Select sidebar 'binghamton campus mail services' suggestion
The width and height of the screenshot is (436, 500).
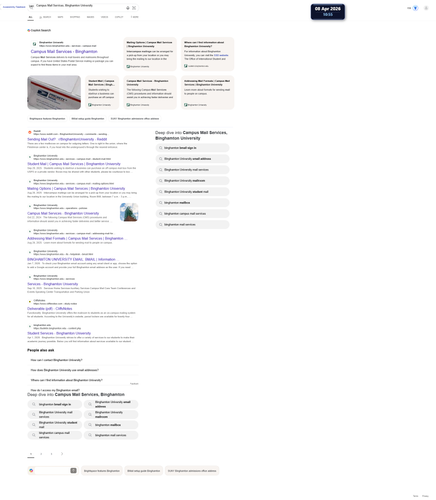coord(192,214)
